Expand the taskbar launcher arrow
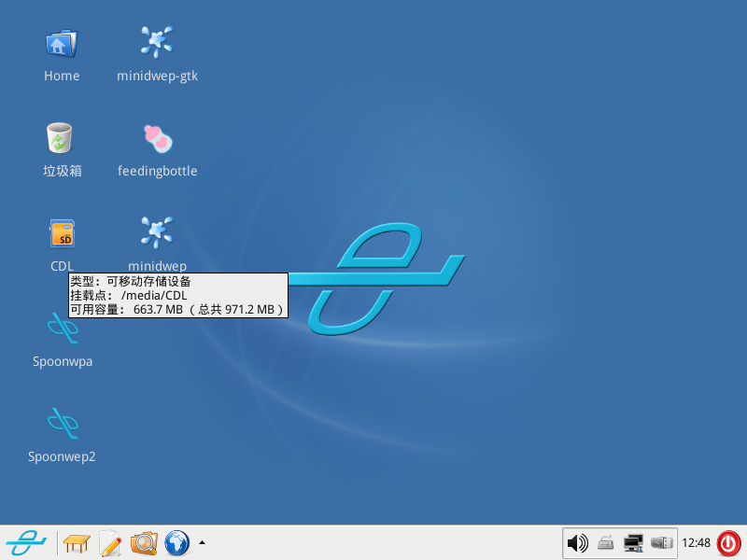 click(x=203, y=542)
